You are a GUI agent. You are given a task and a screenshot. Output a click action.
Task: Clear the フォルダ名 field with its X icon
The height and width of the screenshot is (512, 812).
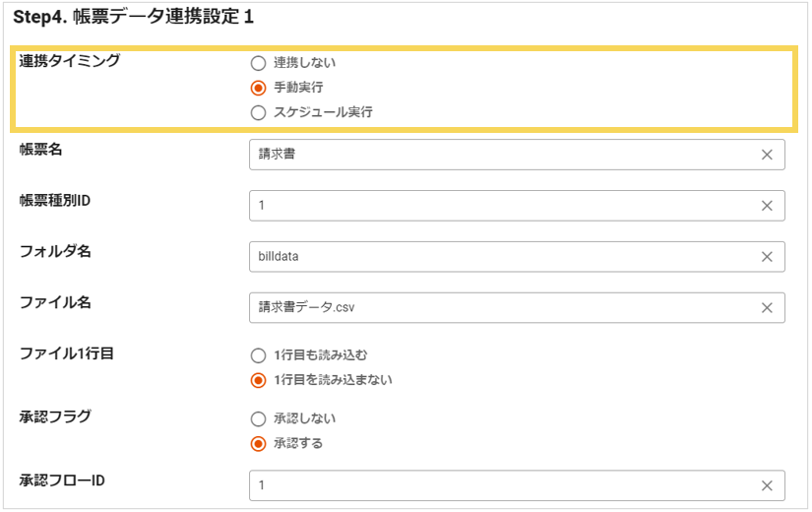coord(767,257)
